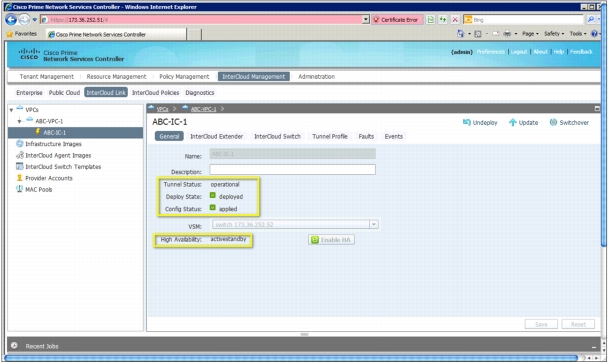This screenshot has height=364, width=609.
Task: Switch to the Public Cloud subtab
Action: (64, 92)
